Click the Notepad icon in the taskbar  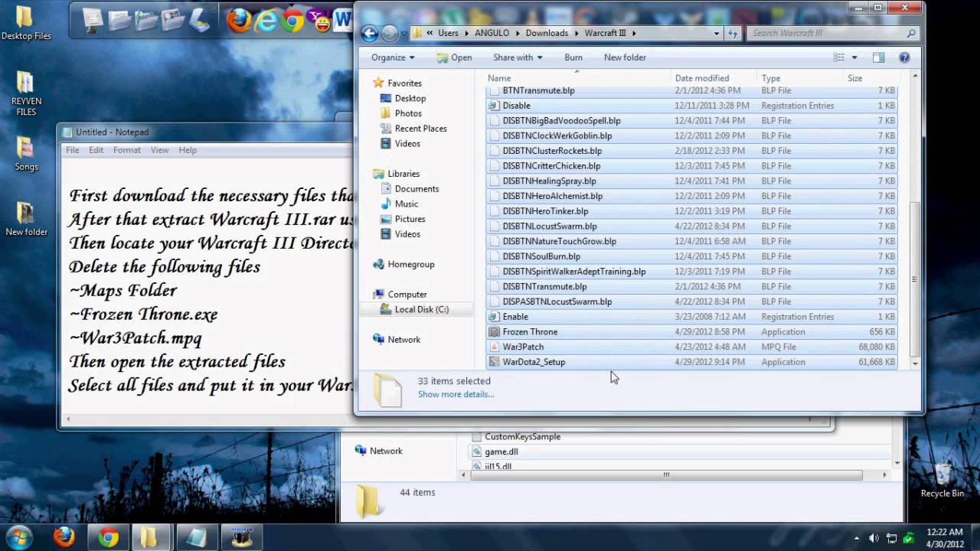coord(197,537)
